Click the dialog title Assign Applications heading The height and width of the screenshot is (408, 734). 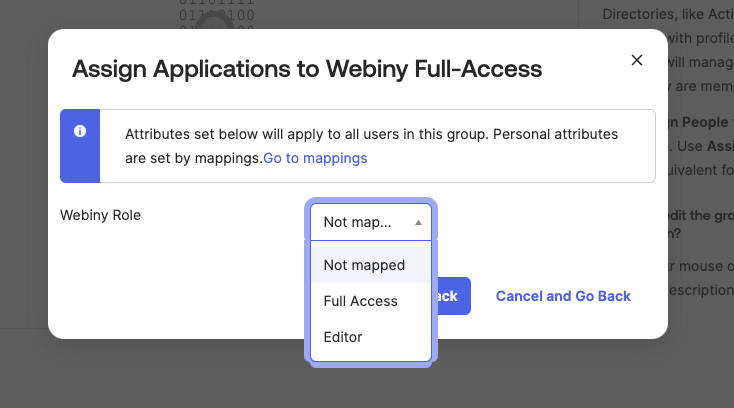[307, 69]
